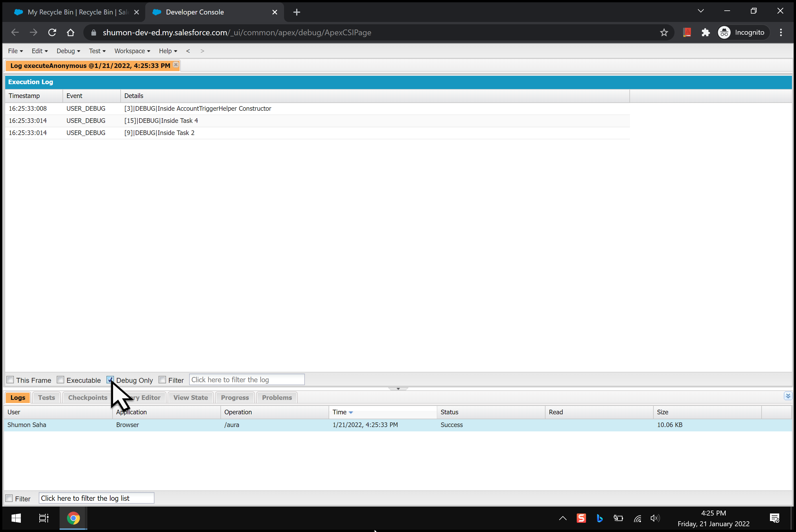Click the red PDF extension icon
The height and width of the screenshot is (532, 796).
click(687, 33)
